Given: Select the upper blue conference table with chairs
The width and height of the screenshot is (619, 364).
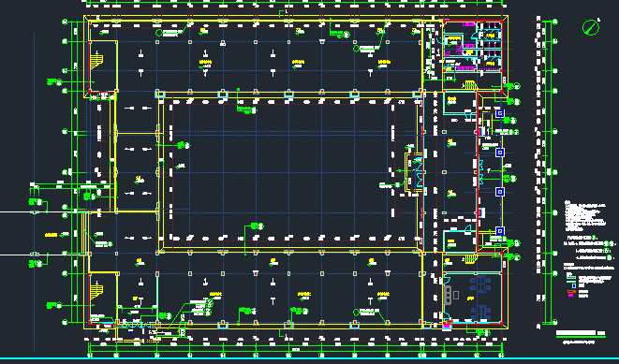Looking at the screenshot, I should coord(480,284).
